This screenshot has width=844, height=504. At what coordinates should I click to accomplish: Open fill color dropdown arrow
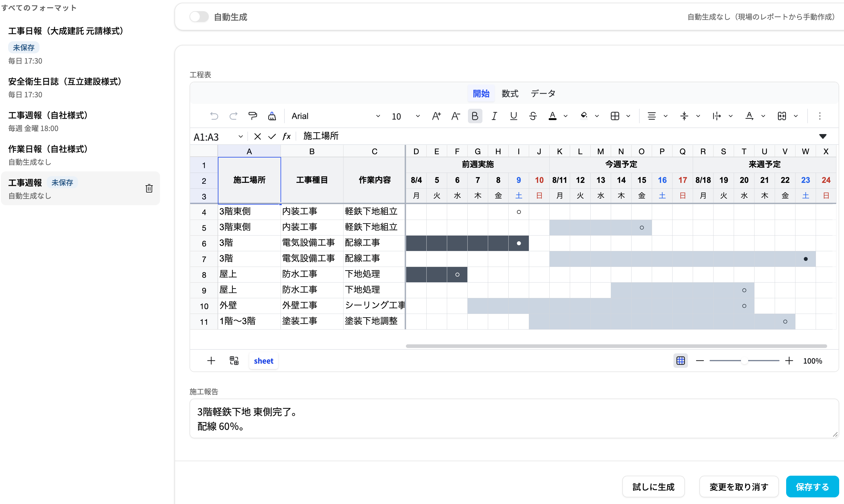pyautogui.click(x=597, y=116)
